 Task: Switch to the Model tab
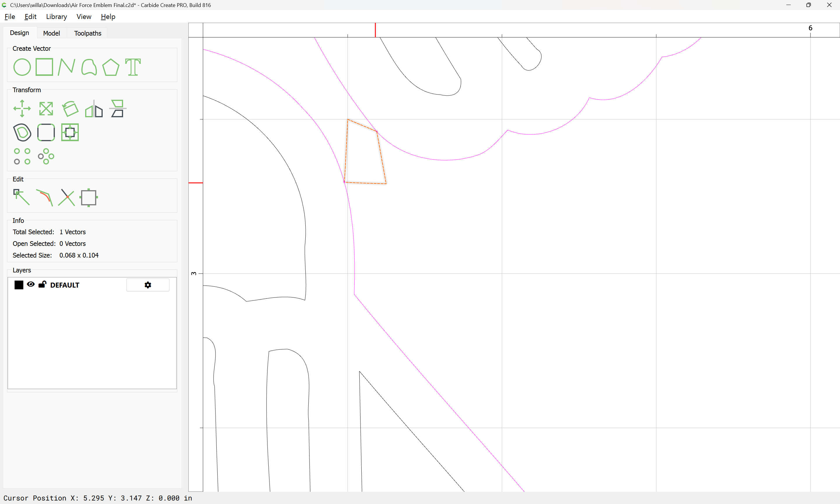tap(52, 33)
